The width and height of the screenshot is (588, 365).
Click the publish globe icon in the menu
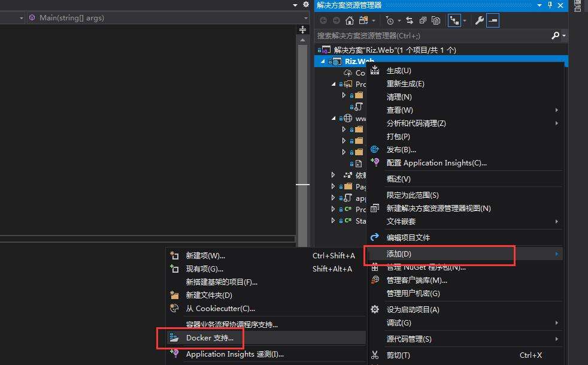point(375,149)
